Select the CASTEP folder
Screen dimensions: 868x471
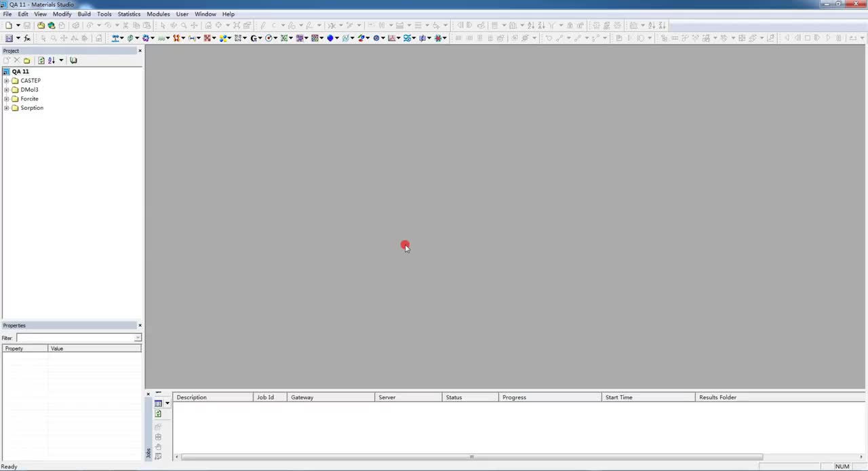[31, 81]
